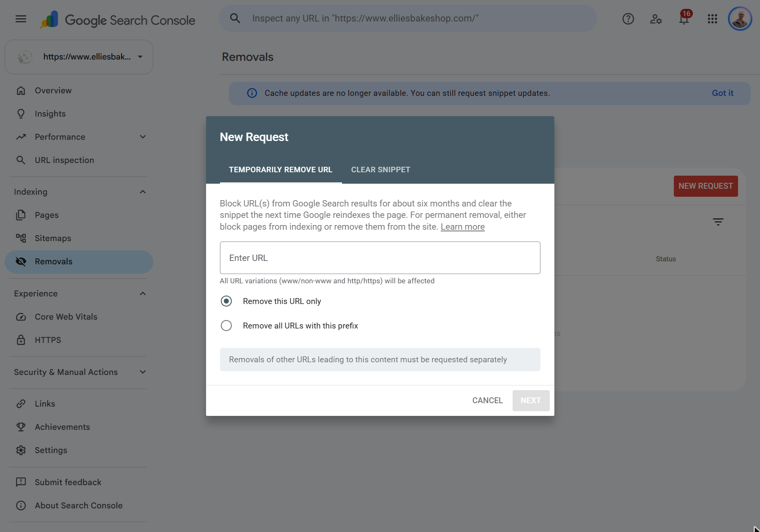Image resolution: width=760 pixels, height=532 pixels.
Task: Select Remove this URL only option
Action: click(226, 301)
